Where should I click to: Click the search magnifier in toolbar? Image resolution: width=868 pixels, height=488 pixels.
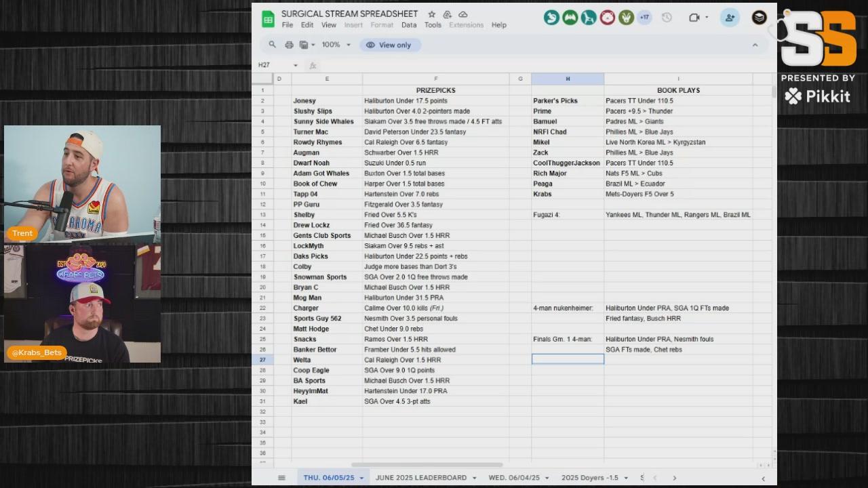pyautogui.click(x=272, y=45)
